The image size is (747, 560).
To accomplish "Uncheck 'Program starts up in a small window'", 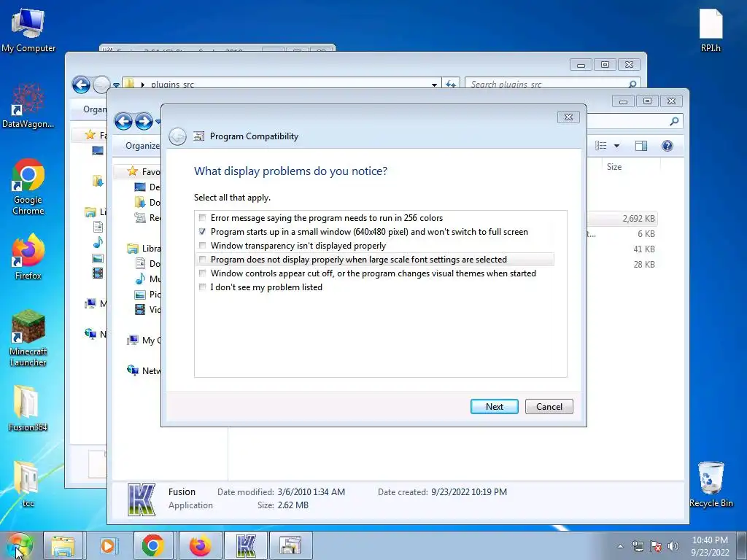I will (x=203, y=231).
